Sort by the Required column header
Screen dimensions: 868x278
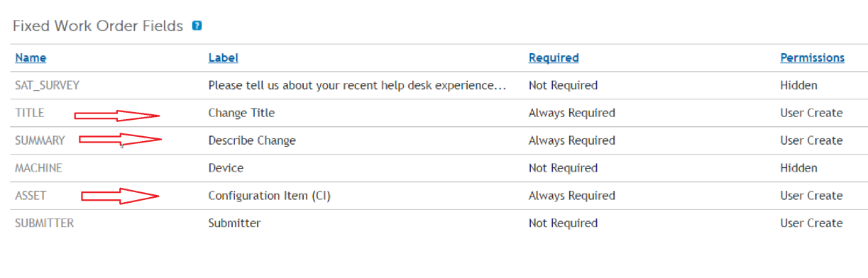tap(554, 58)
